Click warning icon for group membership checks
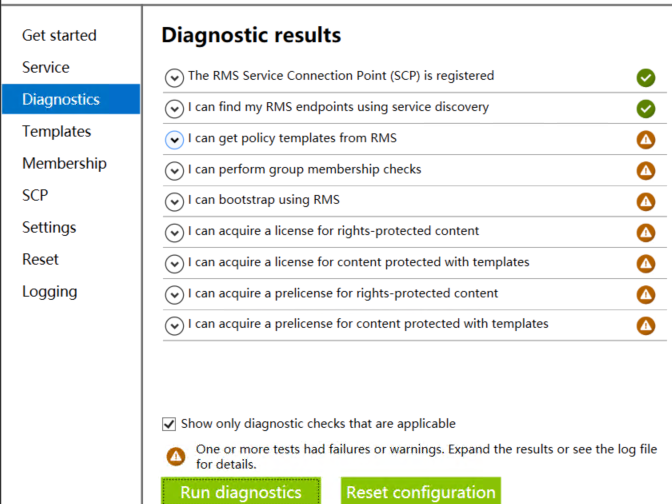 [x=645, y=171]
